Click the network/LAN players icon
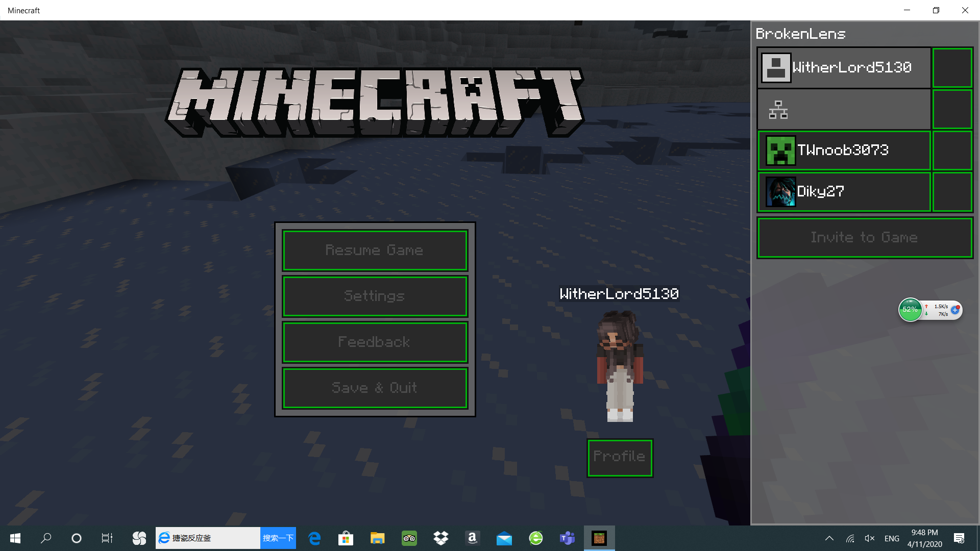 (778, 109)
